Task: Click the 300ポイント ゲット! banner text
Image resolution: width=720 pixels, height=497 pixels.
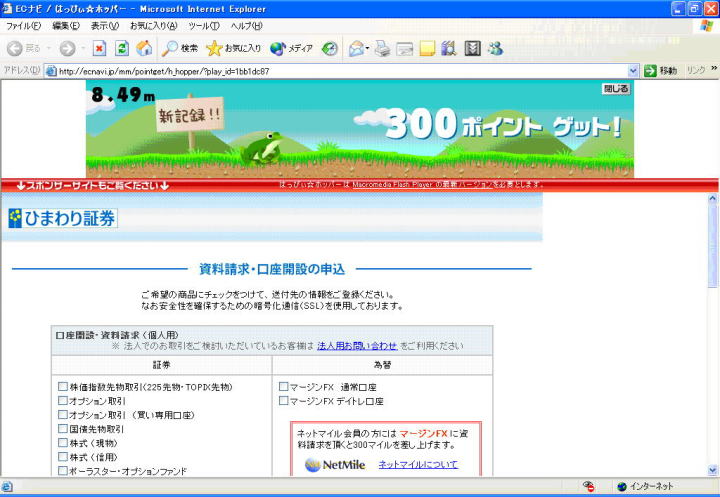Action: click(503, 124)
